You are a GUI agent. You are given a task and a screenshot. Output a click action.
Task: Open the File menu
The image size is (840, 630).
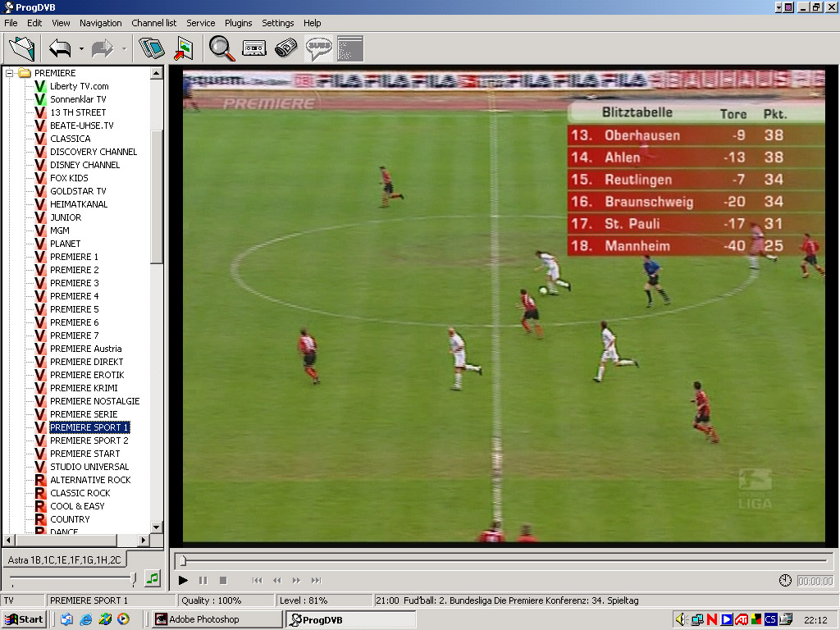(x=11, y=23)
